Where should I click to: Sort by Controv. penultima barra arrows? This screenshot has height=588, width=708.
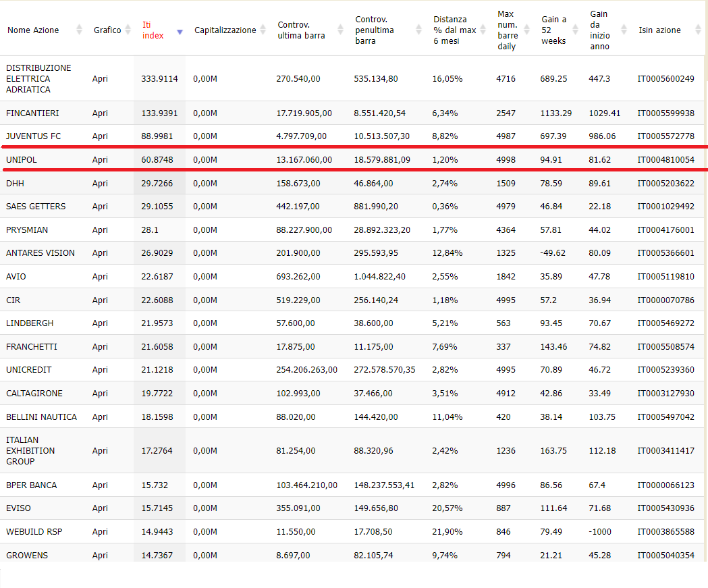tap(418, 30)
